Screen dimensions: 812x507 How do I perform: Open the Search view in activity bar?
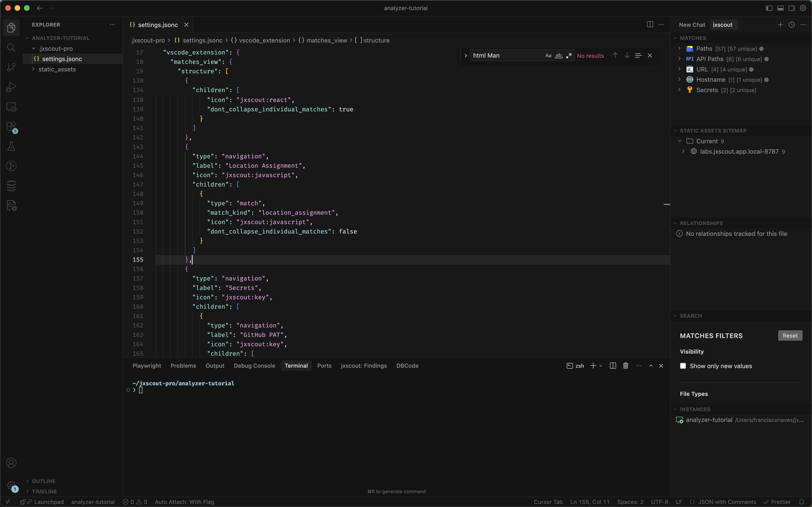11,47
